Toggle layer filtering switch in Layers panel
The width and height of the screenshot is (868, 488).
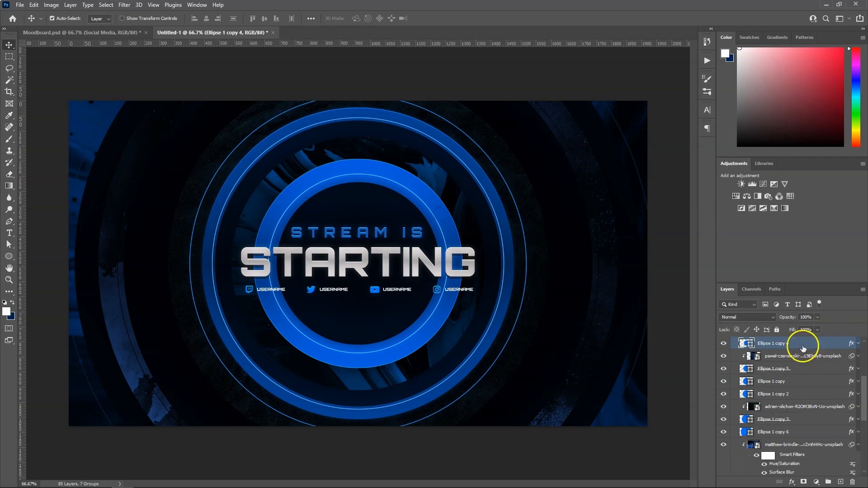click(819, 304)
